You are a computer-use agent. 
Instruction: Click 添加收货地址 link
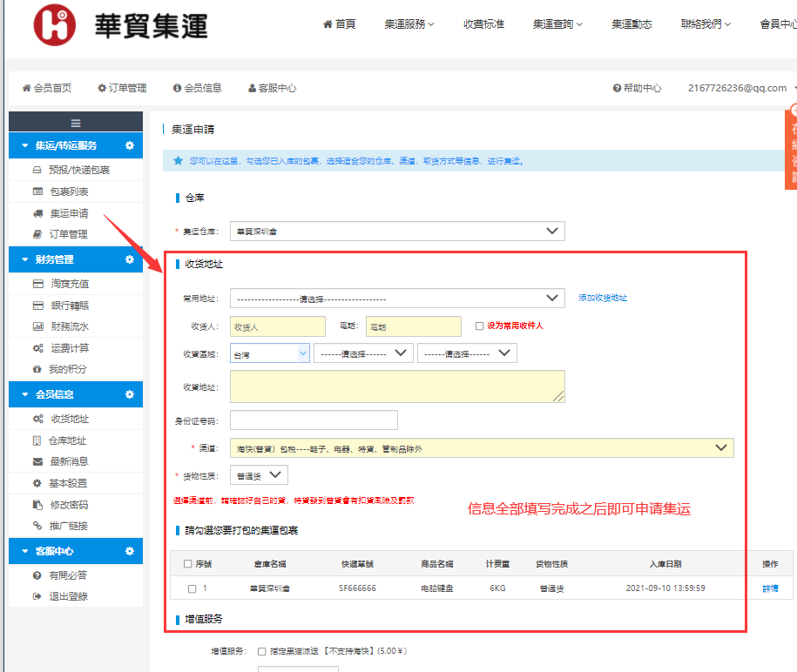coord(603,298)
